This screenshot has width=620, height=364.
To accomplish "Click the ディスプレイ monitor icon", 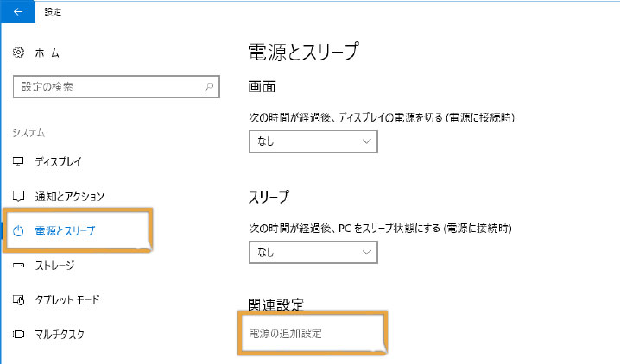I will coord(18,161).
